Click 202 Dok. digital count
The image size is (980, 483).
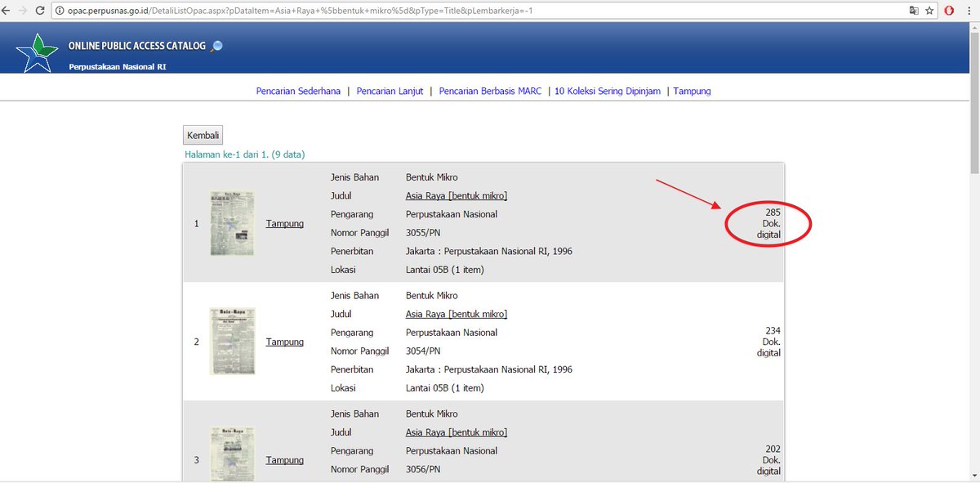768,460
